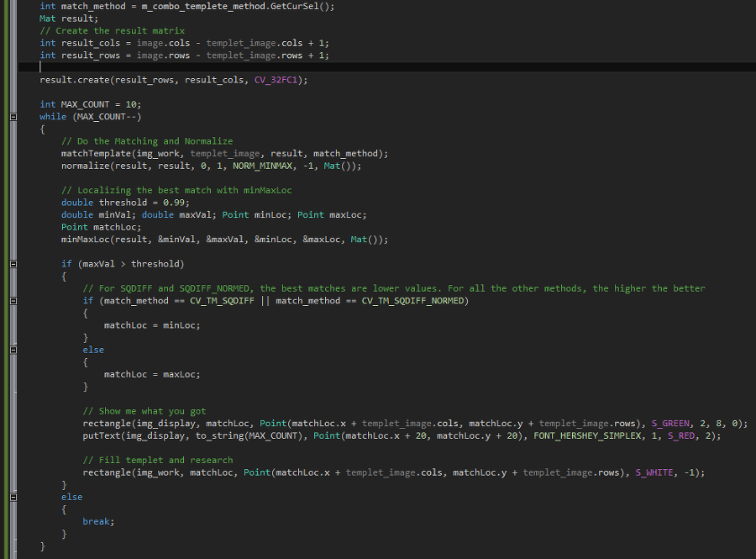This screenshot has width=756, height=559.
Task: Click 'FONT_HERSHEY_SIMPLEX' in the putText call
Action: (587, 435)
